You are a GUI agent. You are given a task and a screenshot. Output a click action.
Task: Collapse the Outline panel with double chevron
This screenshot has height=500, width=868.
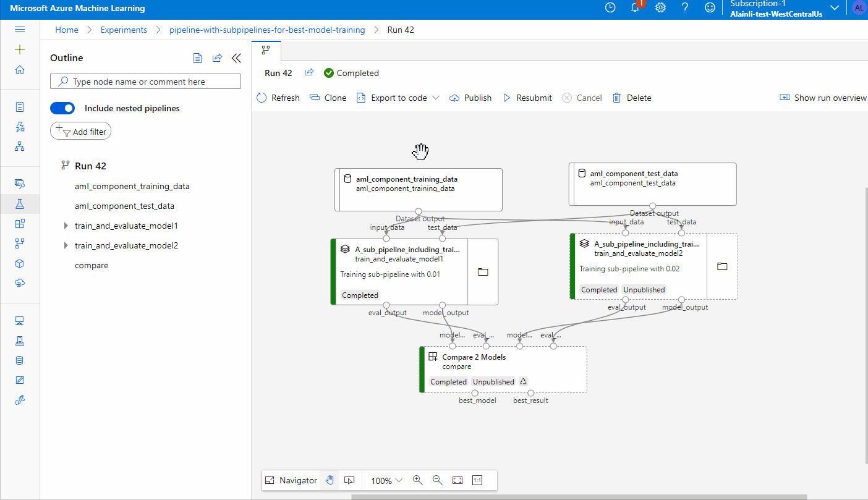click(x=236, y=58)
